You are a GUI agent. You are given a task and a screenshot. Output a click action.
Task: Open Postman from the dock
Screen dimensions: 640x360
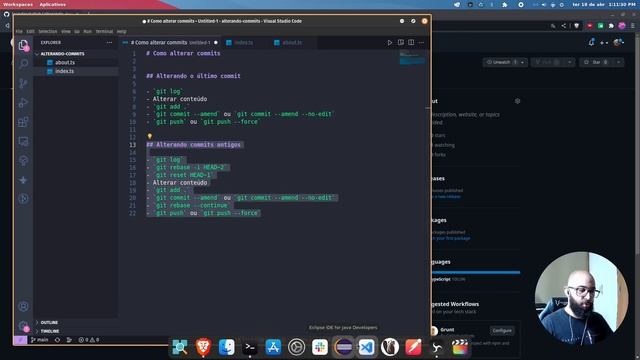(413, 347)
